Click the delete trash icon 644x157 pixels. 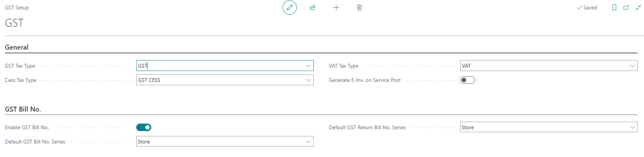click(359, 8)
